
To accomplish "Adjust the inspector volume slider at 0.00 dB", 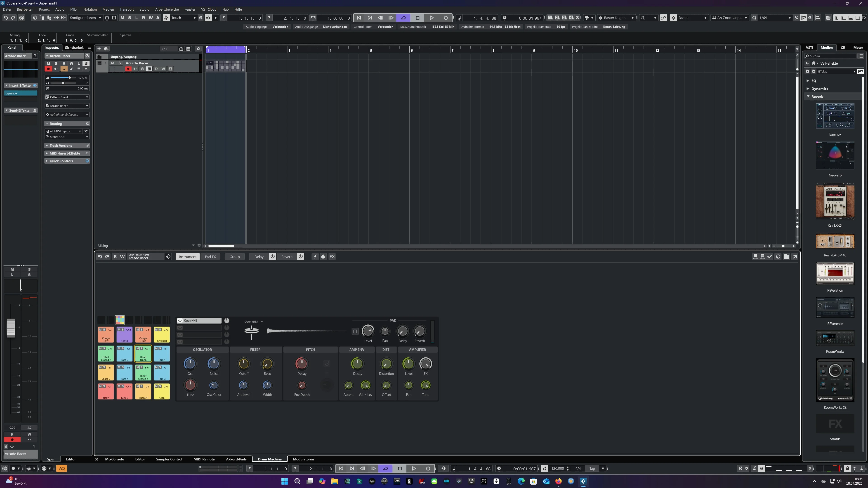I will tap(63, 78).
